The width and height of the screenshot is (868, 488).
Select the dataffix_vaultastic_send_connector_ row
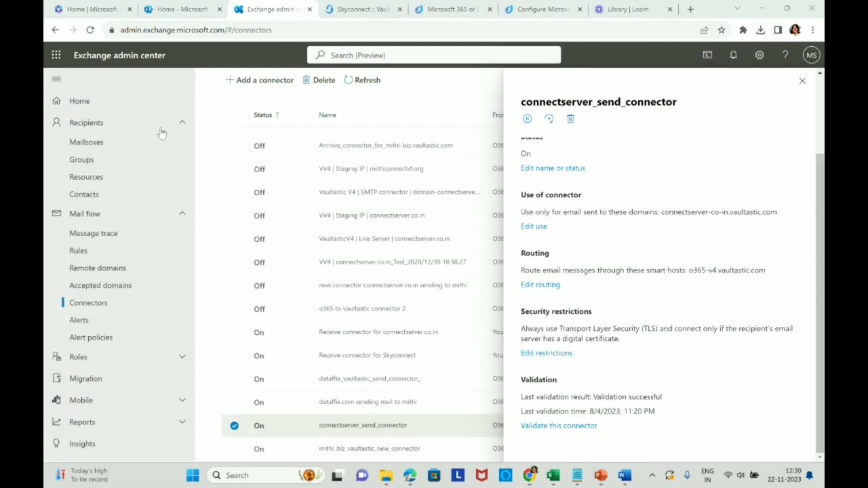(x=362, y=379)
